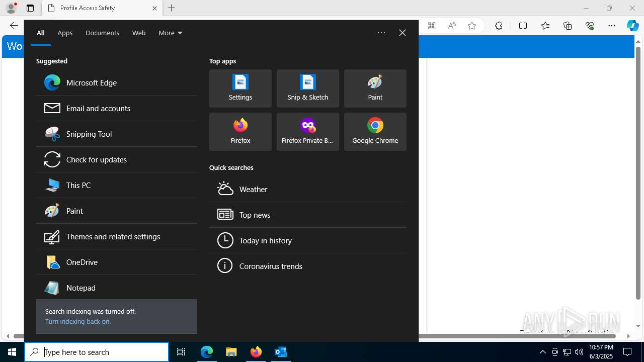Switch to Documents search tab

[102, 33]
